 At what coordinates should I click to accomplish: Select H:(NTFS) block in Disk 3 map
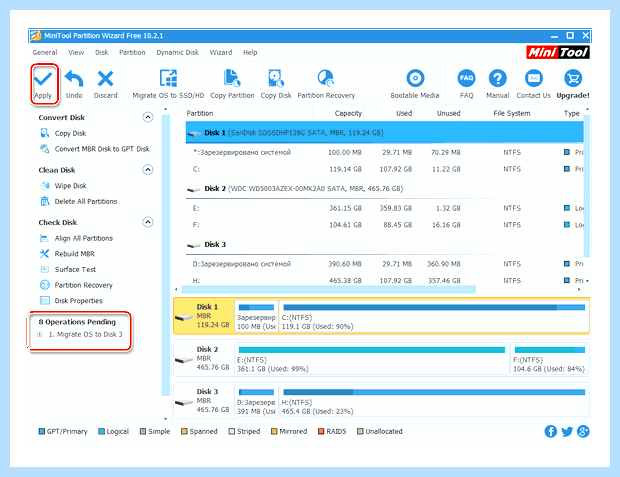pos(434,401)
